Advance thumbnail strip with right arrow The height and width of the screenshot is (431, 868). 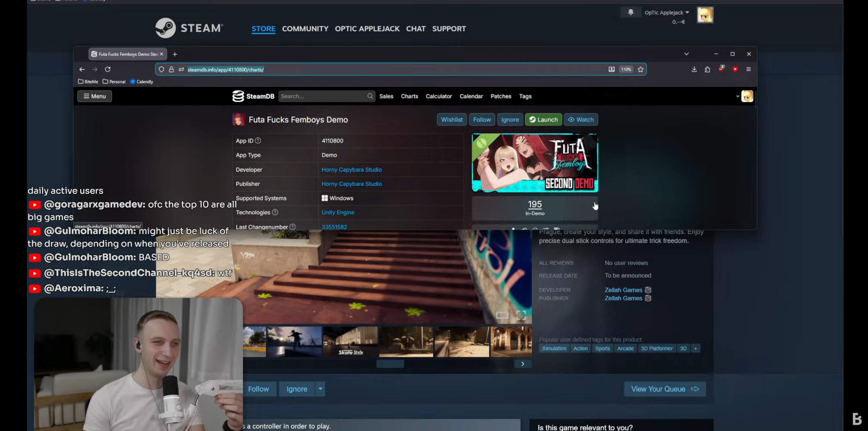point(522,364)
